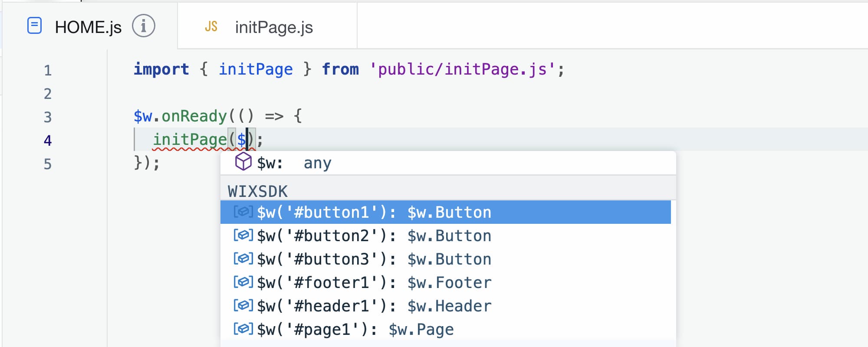The height and width of the screenshot is (347, 868).
Task: Select the $w('#page1') completion item
Action: pos(356,328)
